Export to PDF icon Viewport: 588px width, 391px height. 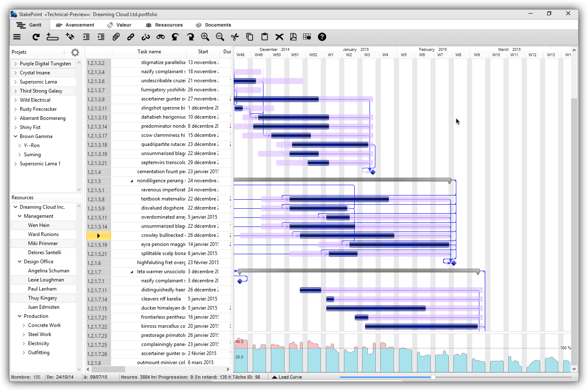click(293, 37)
